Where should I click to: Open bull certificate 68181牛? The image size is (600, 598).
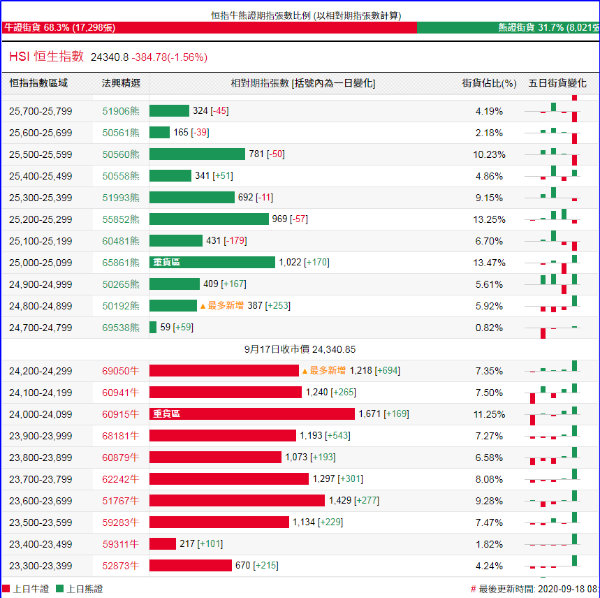pos(120,436)
